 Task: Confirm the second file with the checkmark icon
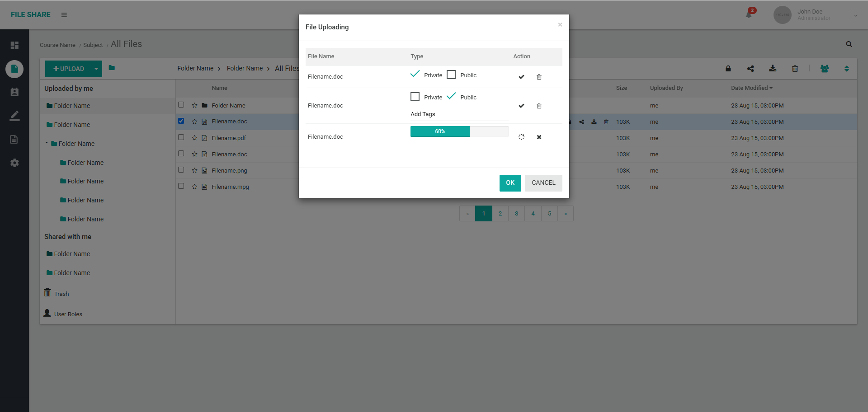pyautogui.click(x=521, y=106)
